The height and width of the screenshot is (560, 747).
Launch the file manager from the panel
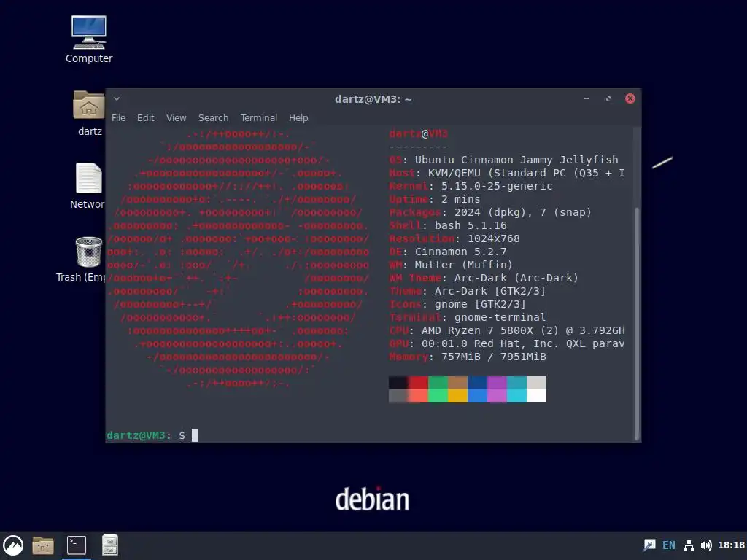tap(43, 545)
